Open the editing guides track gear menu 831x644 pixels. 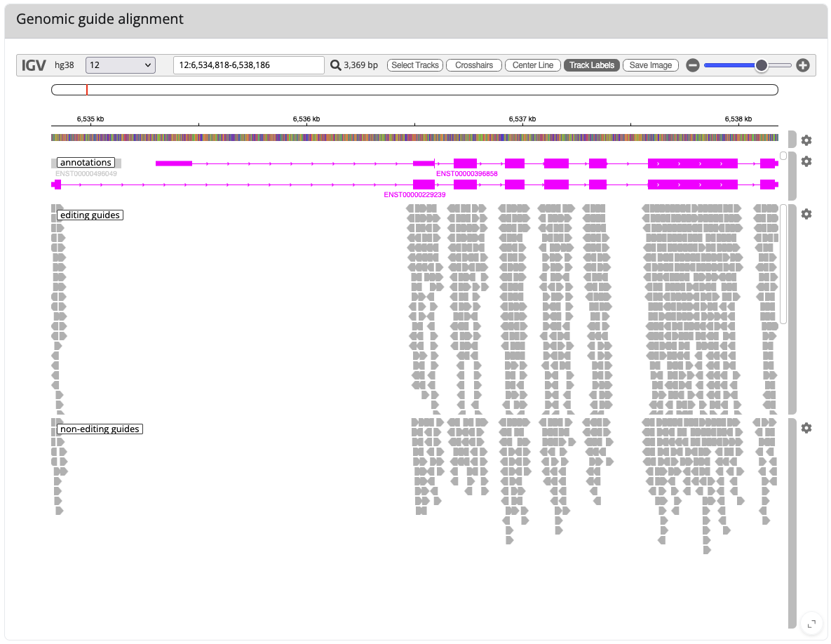point(806,214)
